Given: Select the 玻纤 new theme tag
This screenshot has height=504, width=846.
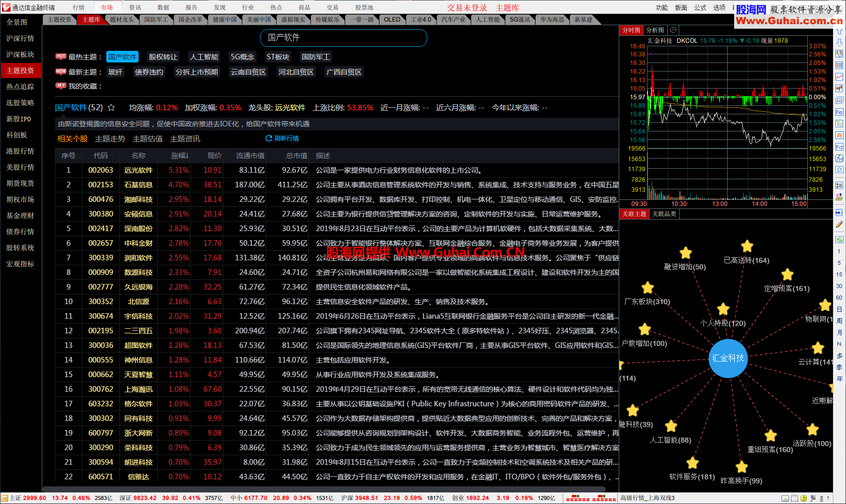Looking at the screenshot, I should (115, 72).
